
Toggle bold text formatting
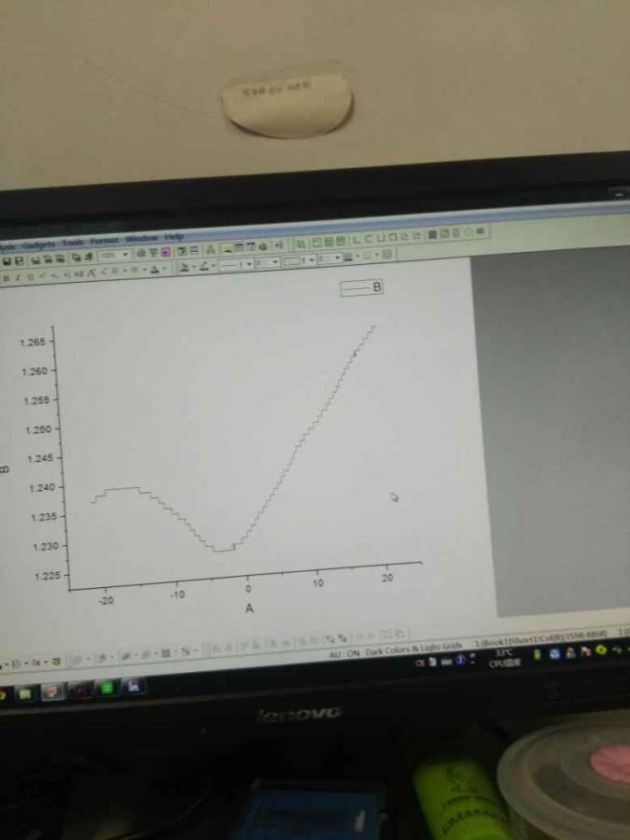click(x=6, y=278)
